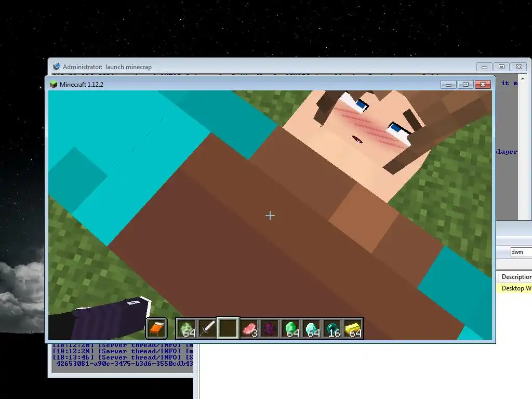Click the Minecraft grass block title icon

(x=54, y=85)
